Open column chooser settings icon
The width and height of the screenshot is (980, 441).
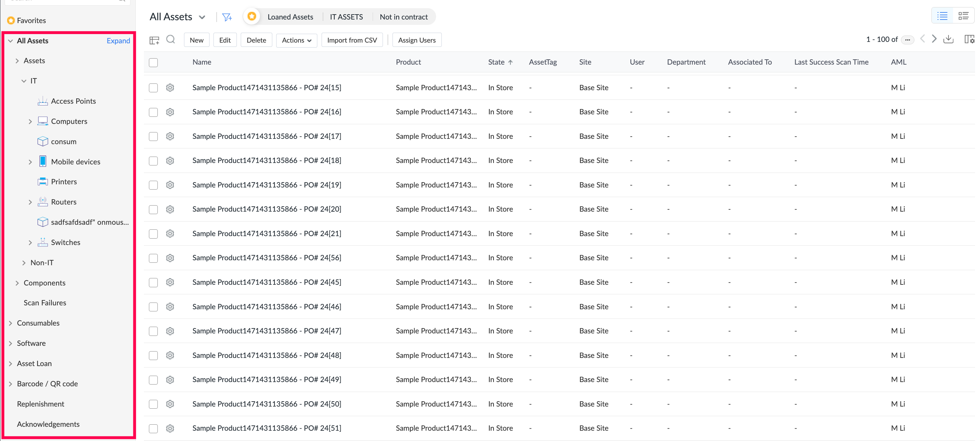(969, 39)
